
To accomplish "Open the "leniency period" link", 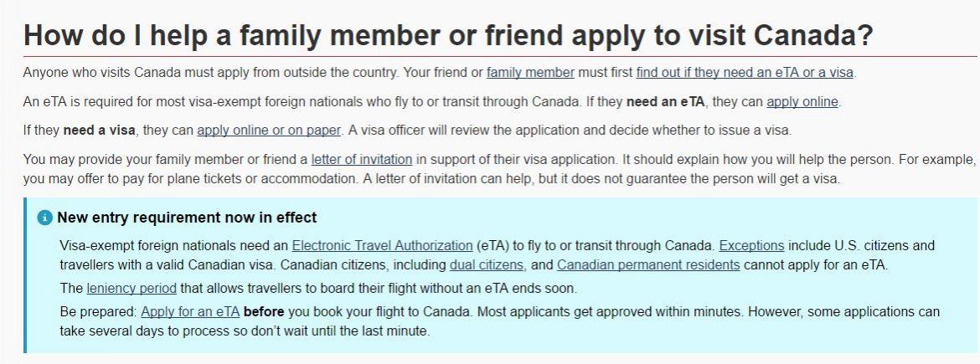I will click(x=132, y=289).
